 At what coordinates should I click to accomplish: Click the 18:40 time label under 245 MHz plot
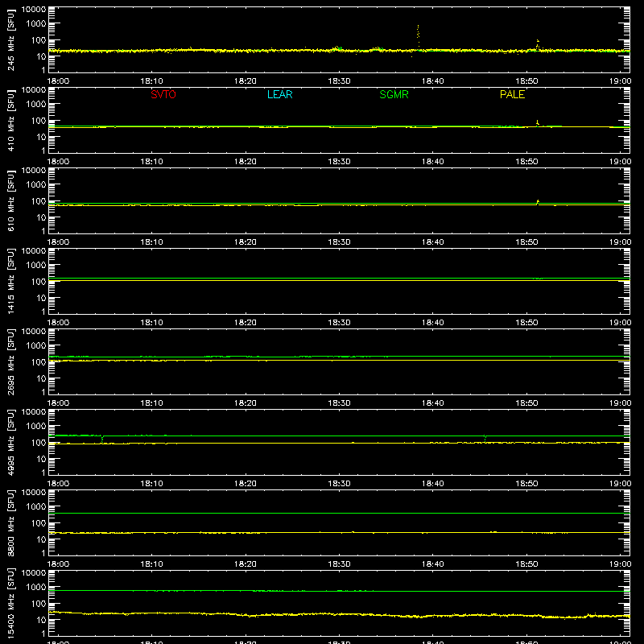tap(433, 81)
